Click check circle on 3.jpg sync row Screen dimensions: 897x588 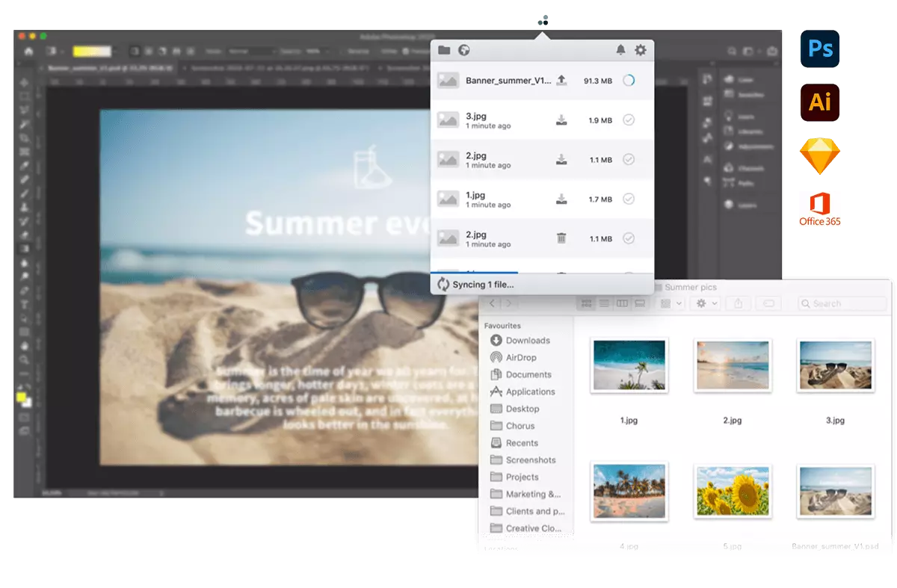629,120
